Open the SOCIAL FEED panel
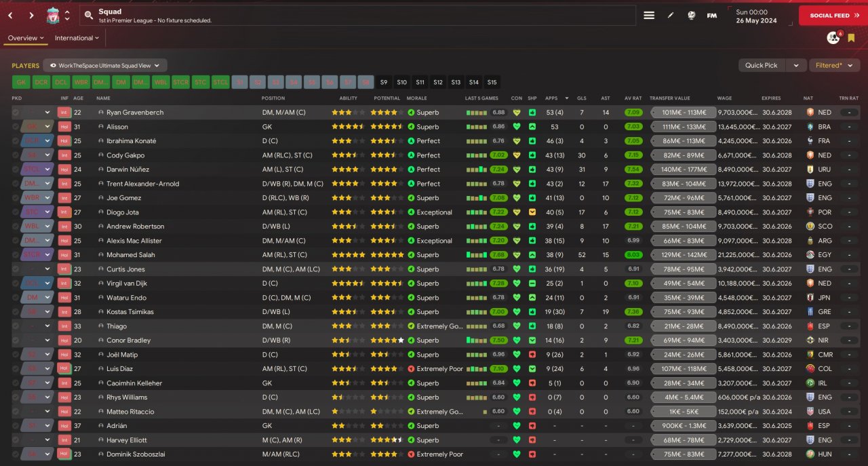868x466 pixels. tap(833, 15)
